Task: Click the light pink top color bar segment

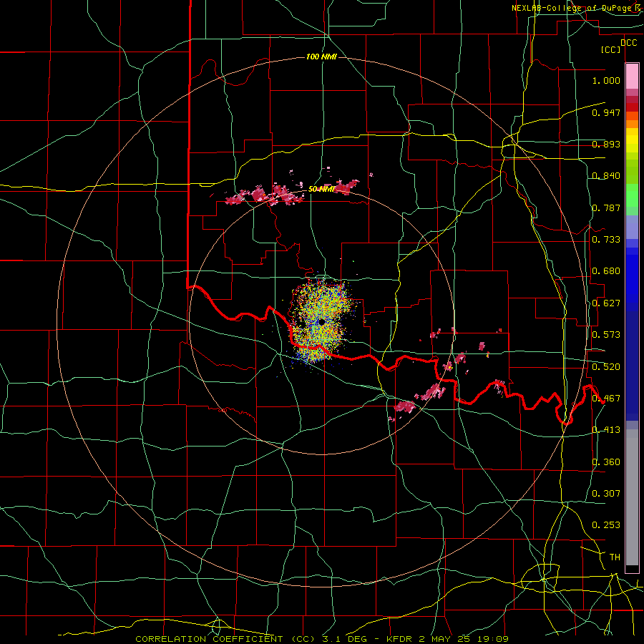Action: coord(632,77)
